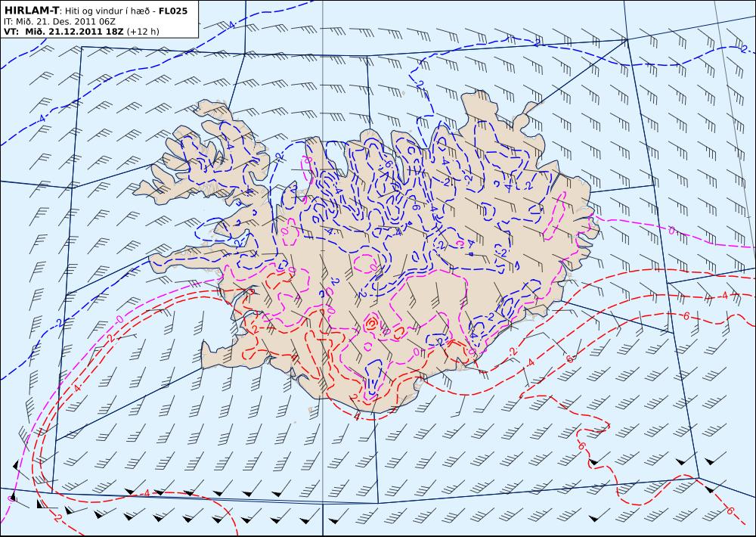This screenshot has height=537, width=756.
Task: Click the 'VT: Mið. 21.12.2011 18Z' valid time
Action: (x=64, y=32)
